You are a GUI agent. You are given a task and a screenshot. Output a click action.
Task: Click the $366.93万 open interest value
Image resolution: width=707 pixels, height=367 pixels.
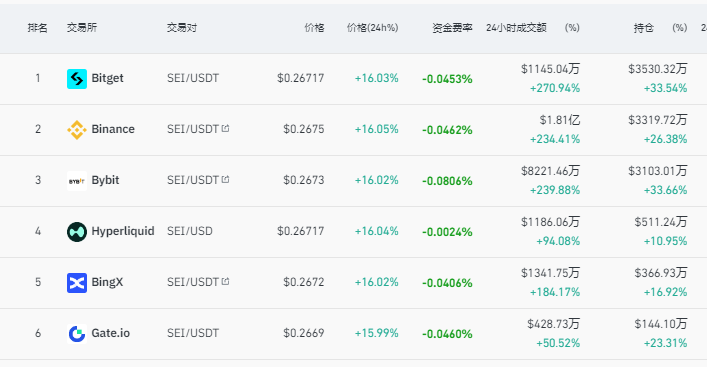click(x=661, y=273)
